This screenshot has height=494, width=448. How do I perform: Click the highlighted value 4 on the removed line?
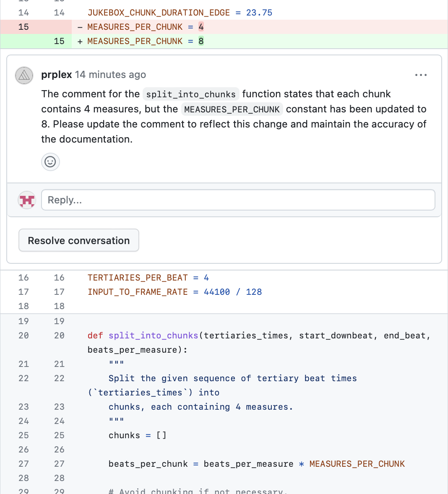point(201,27)
